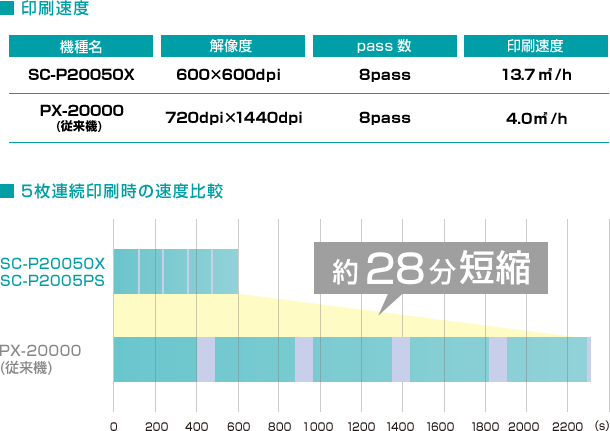Click the 5枚連続印刷時の速度比較 heading
The width and height of the screenshot is (610, 431).
[x=122, y=191]
